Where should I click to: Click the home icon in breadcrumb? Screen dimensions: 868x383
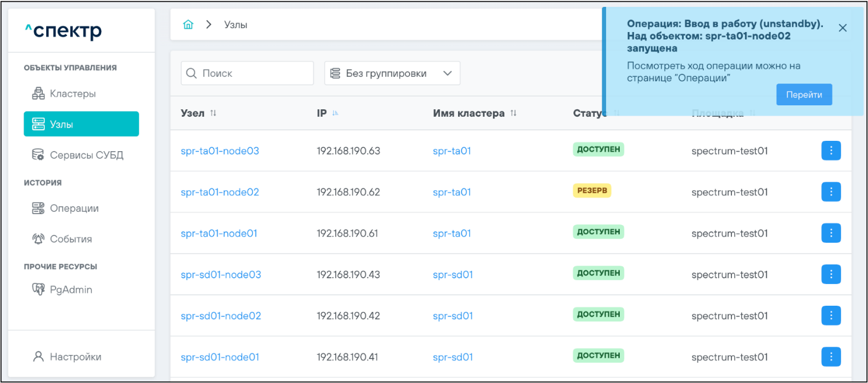click(x=188, y=25)
